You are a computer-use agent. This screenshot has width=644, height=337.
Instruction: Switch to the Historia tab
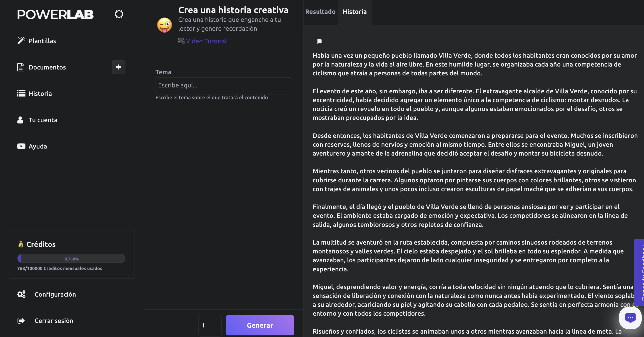(354, 12)
